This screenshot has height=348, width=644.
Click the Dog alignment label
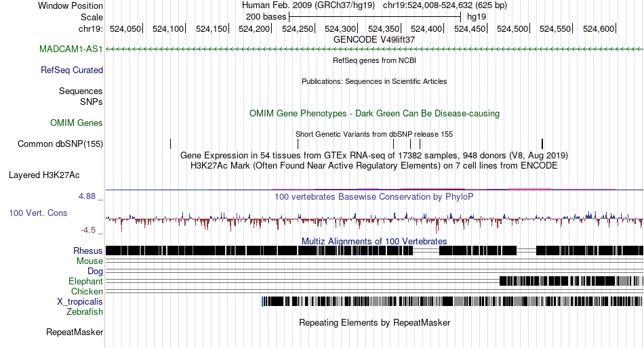pyautogui.click(x=96, y=271)
